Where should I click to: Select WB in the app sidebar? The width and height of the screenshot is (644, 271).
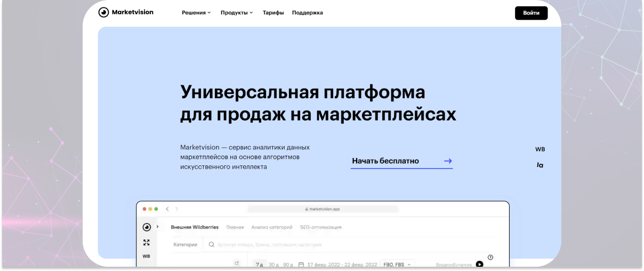coord(146,257)
